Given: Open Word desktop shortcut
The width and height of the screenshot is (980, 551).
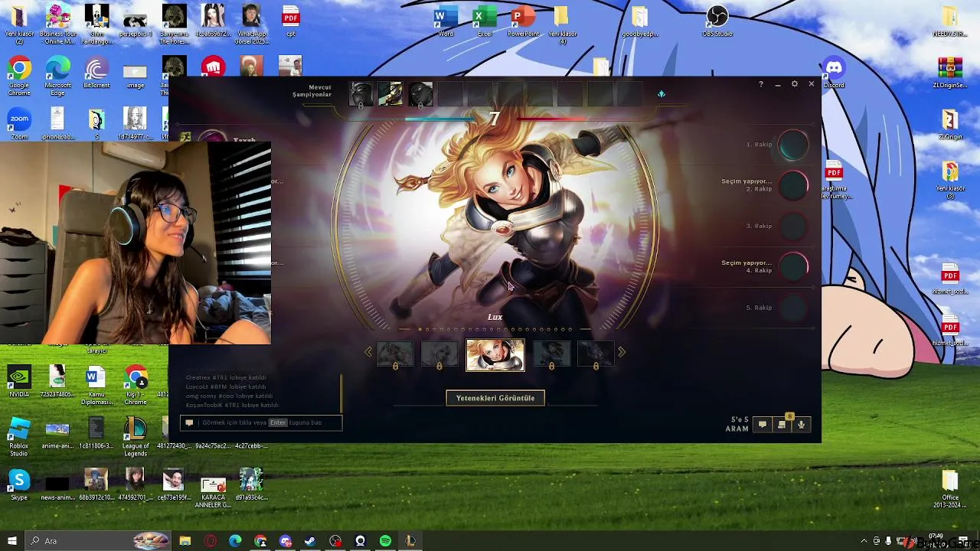Looking at the screenshot, I should click(x=446, y=21).
